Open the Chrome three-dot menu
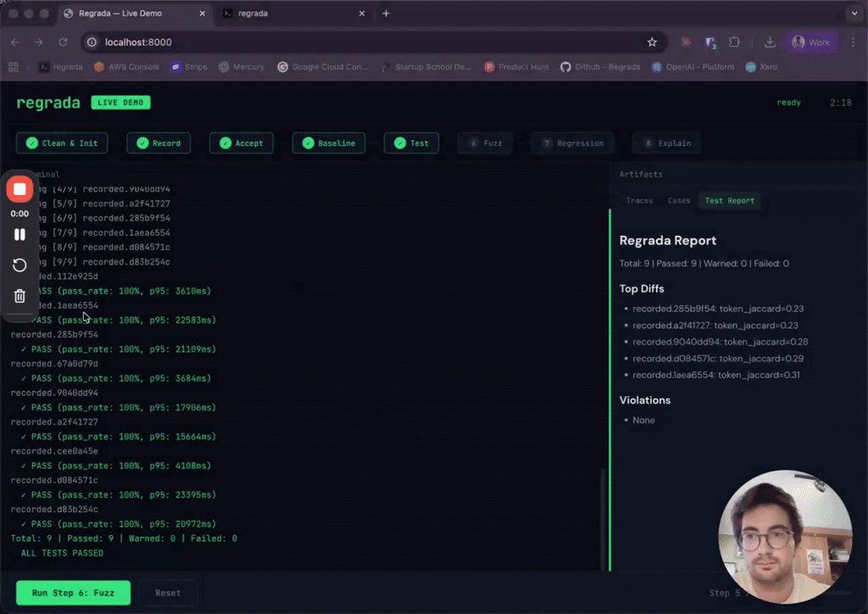Image resolution: width=868 pixels, height=614 pixels. pyautogui.click(x=853, y=42)
